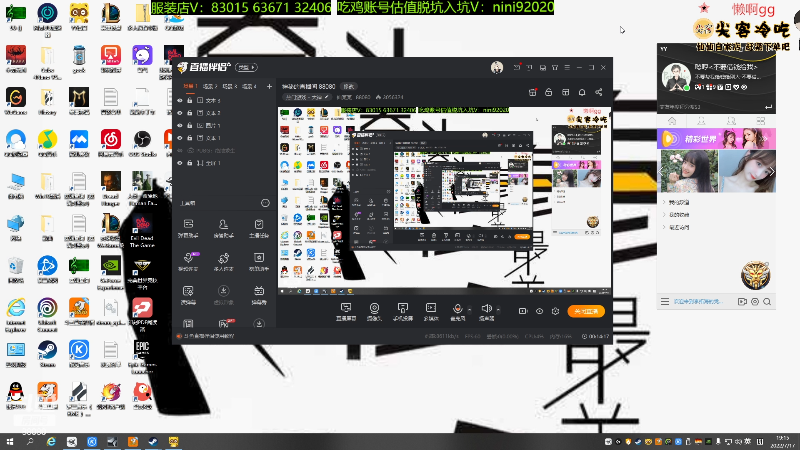The width and height of the screenshot is (800, 450).
Task: Click the golden badge in YY window
Action: (756, 274)
